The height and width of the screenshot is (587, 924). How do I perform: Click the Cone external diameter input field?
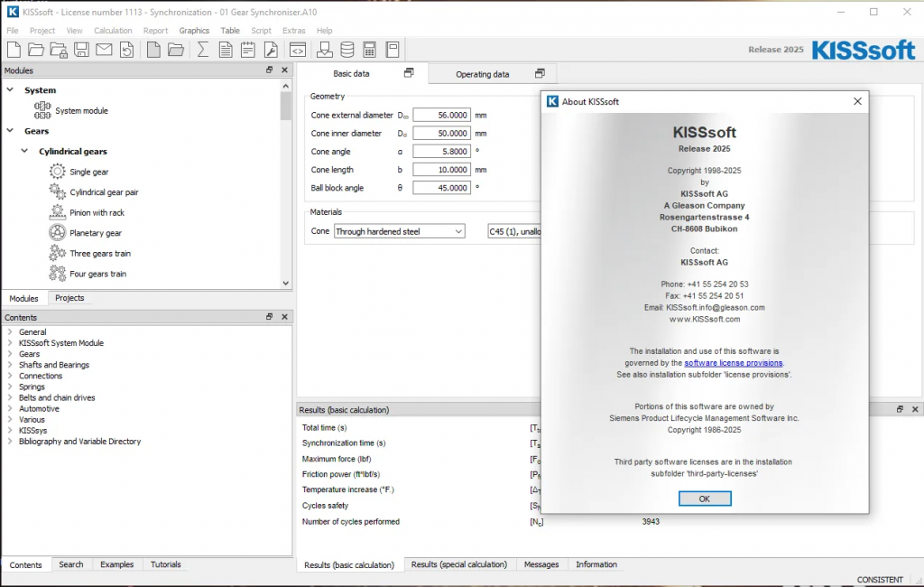tap(441, 115)
